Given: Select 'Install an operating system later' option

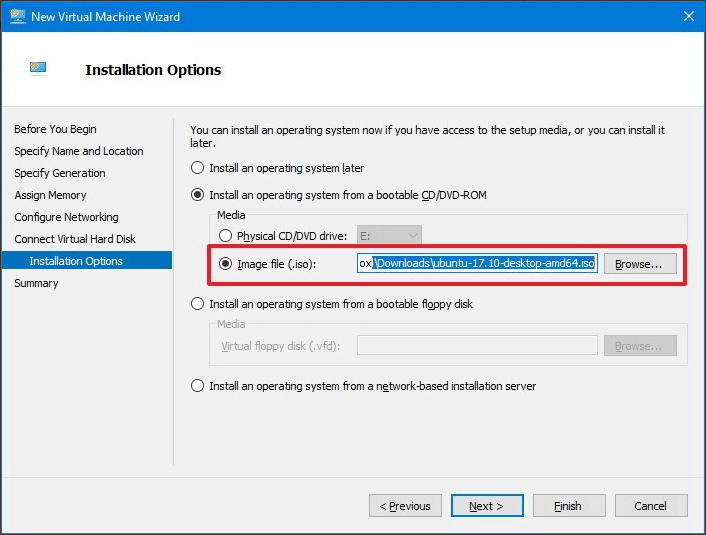Looking at the screenshot, I should coord(198,168).
